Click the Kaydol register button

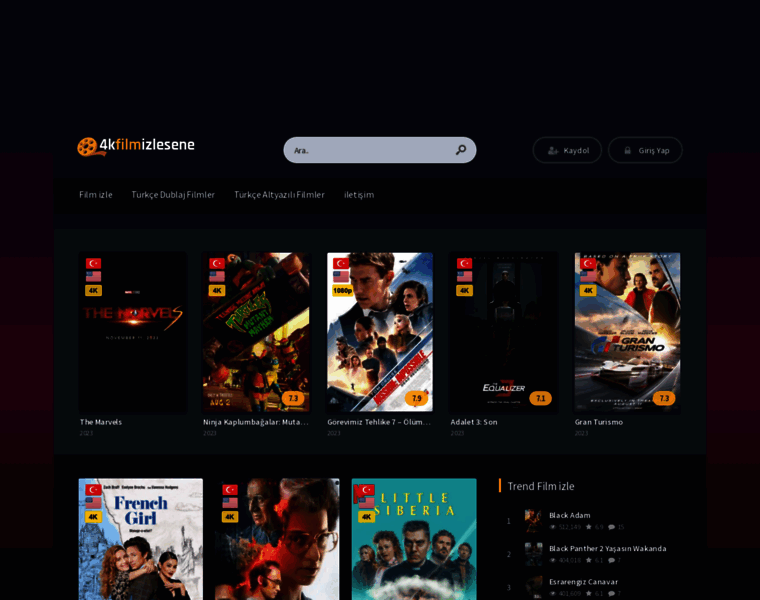point(567,150)
